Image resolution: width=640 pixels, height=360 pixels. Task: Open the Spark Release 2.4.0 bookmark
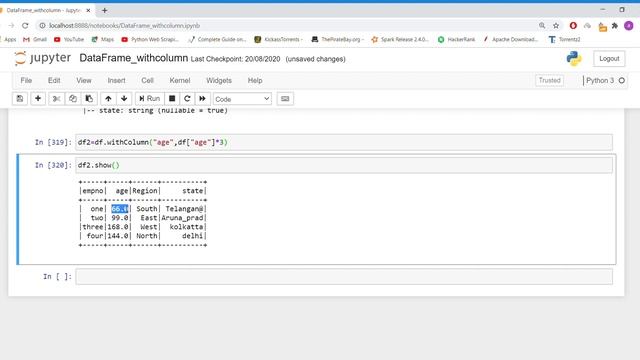click(x=400, y=40)
